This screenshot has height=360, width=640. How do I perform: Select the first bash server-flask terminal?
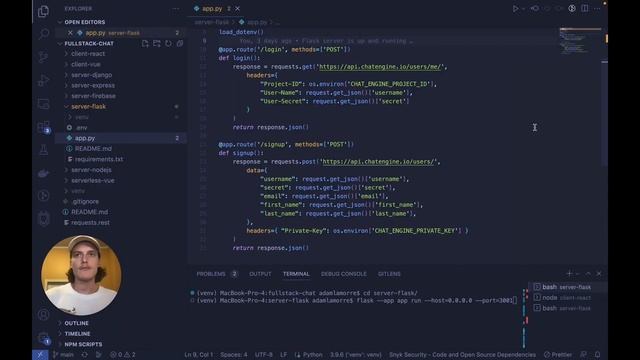[x=568, y=287]
